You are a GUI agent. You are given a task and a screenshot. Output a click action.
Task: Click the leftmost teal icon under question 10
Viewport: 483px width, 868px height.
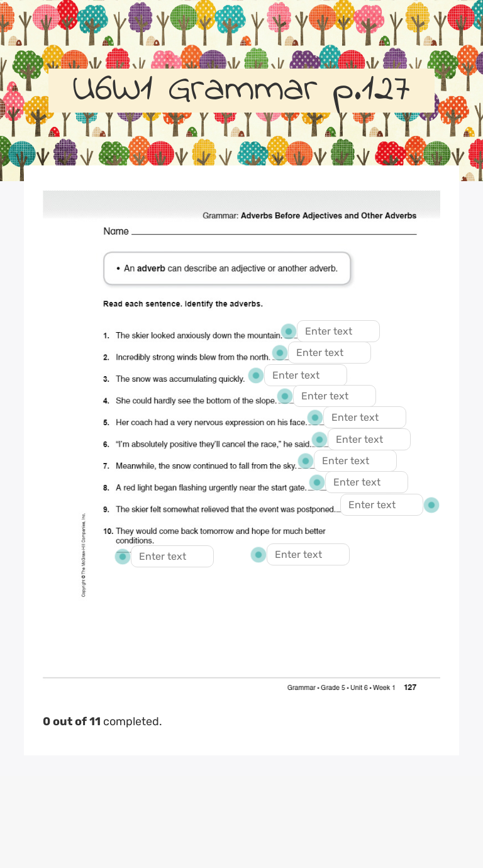pyautogui.click(x=123, y=556)
